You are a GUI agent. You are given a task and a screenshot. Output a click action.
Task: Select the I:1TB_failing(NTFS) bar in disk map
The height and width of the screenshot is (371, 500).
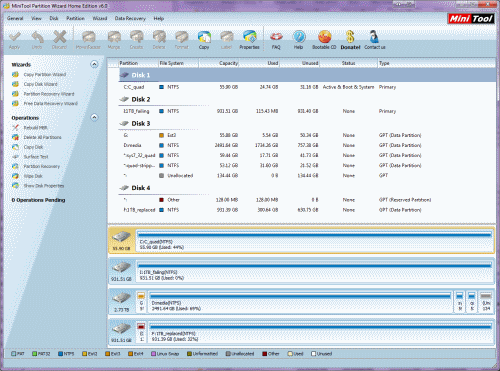click(315, 271)
